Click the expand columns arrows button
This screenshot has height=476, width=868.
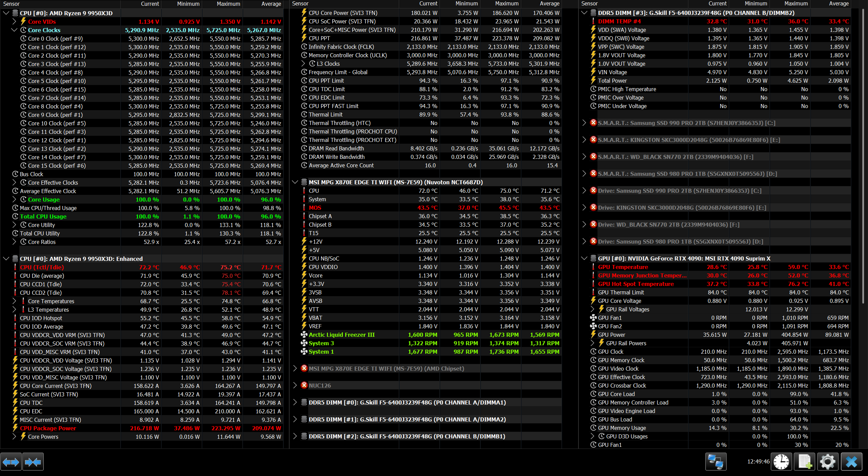click(11, 462)
